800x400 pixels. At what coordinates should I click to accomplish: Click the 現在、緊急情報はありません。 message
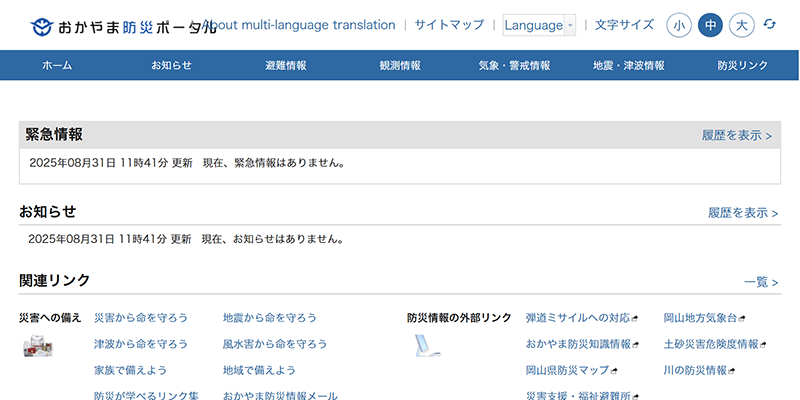274,163
